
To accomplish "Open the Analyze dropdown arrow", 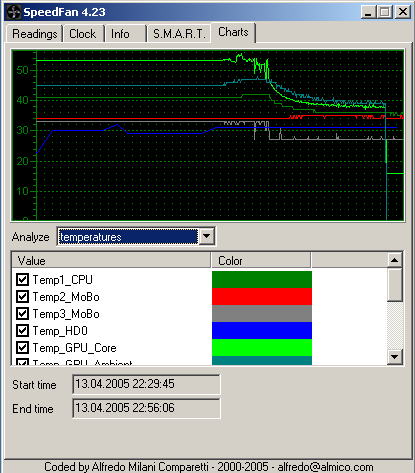I will click(207, 236).
